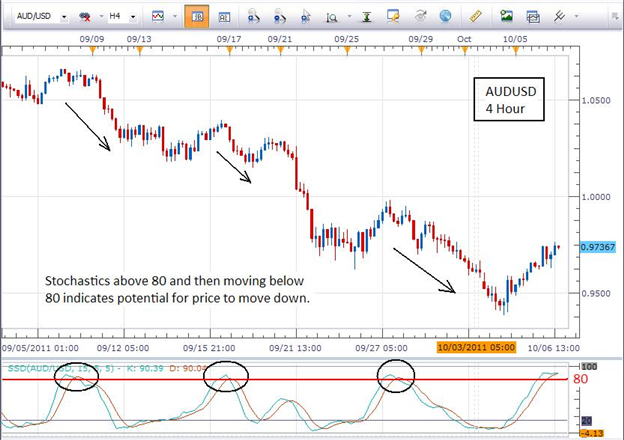
Task: Click the line chart type icon
Action: click(158, 16)
